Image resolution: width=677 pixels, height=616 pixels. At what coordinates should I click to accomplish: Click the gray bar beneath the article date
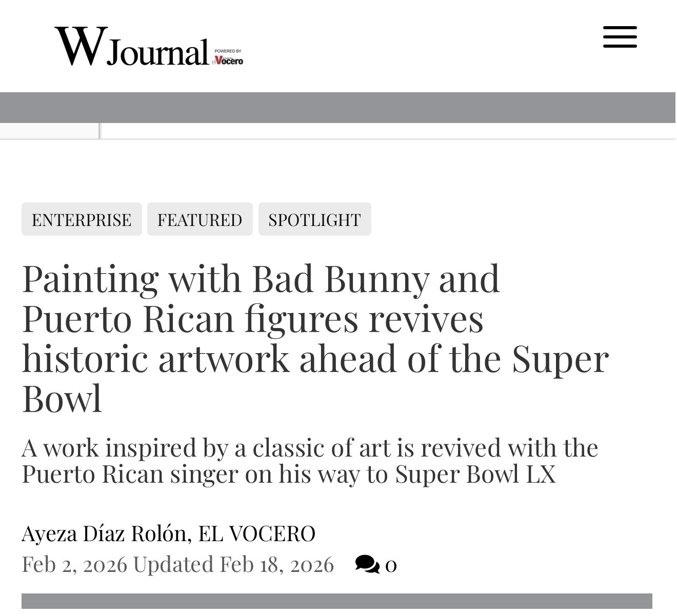[x=336, y=601]
